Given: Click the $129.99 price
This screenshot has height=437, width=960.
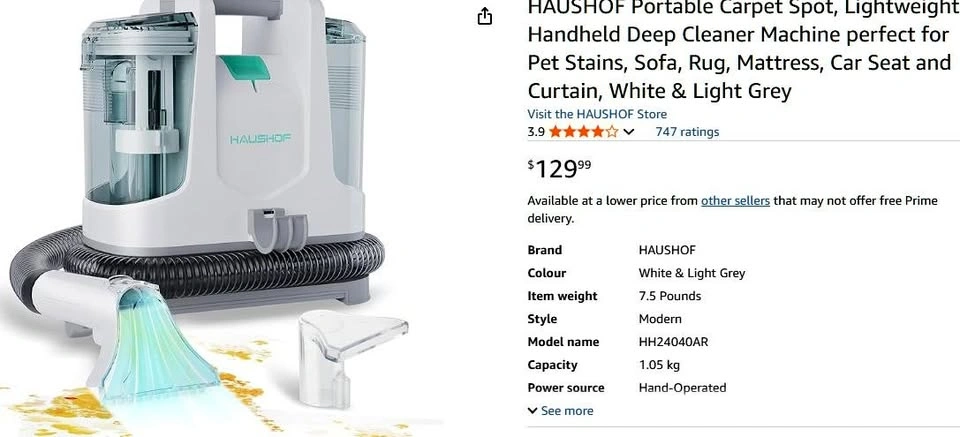Looking at the screenshot, I should pyautogui.click(x=560, y=168).
